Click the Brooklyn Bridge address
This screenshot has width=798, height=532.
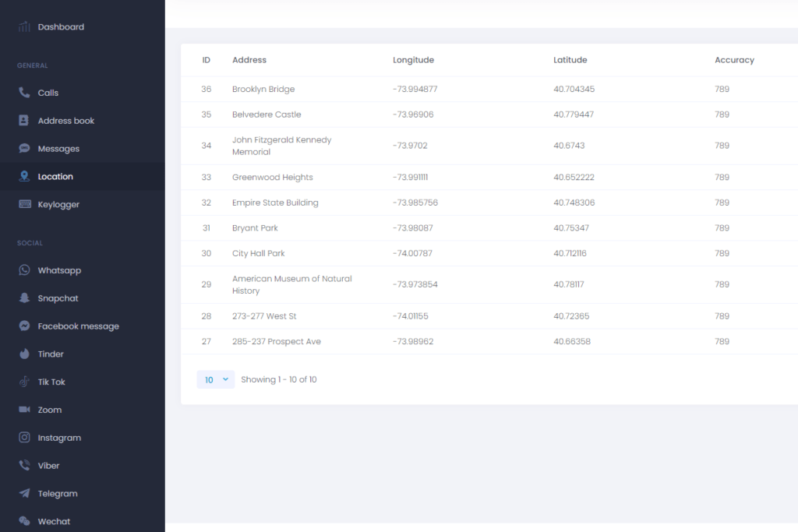[263, 89]
